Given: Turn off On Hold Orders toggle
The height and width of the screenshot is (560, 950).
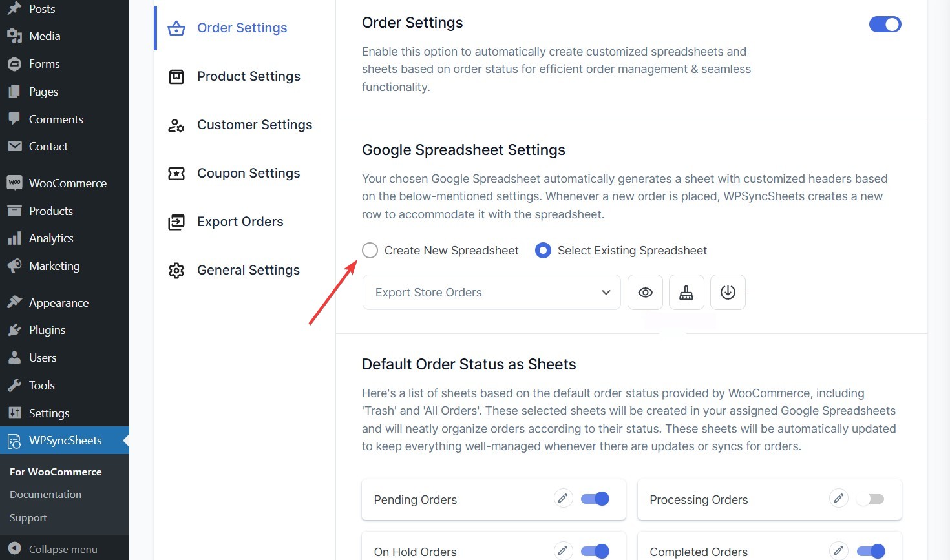Looking at the screenshot, I should [595, 551].
